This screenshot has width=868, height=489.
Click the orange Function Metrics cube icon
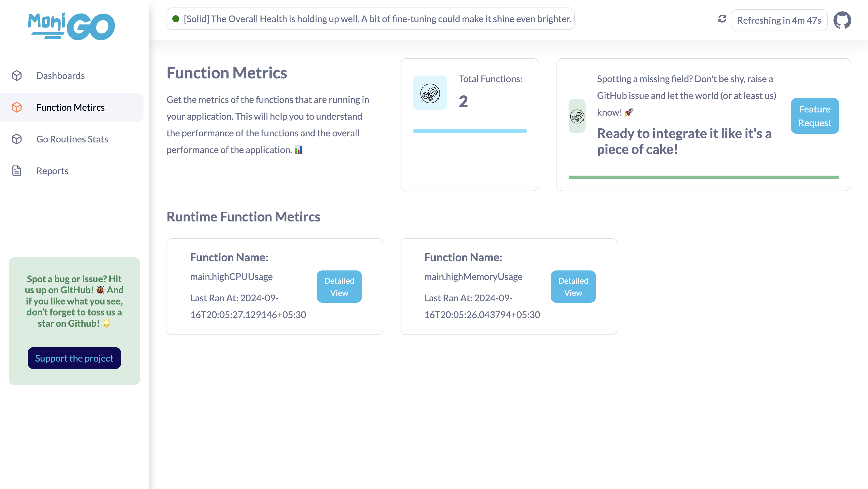(17, 107)
